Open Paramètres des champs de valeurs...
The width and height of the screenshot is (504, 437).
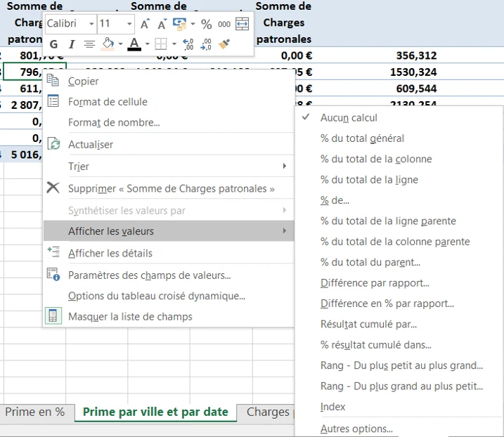point(169,275)
